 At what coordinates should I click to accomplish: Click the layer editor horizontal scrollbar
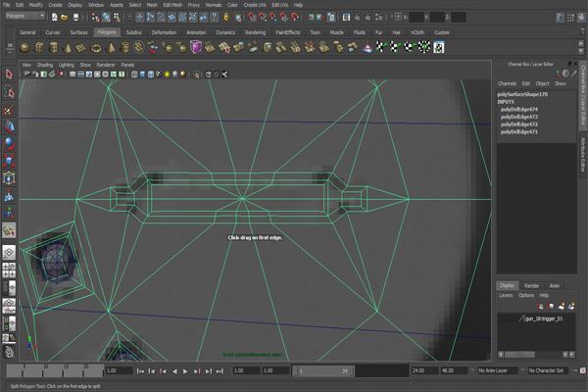(x=519, y=355)
